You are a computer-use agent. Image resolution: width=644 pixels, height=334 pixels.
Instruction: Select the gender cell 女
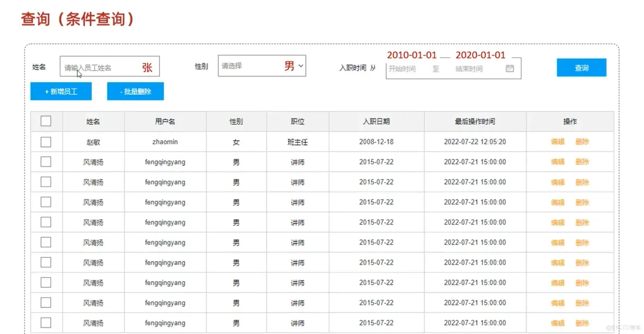236,142
